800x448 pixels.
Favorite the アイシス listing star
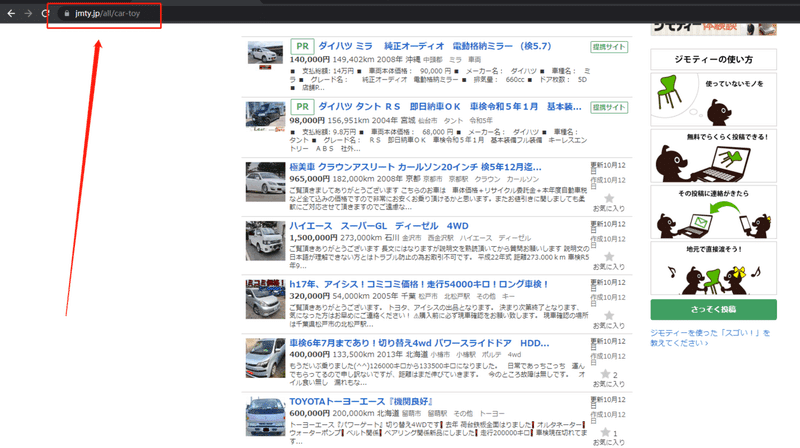tap(609, 315)
